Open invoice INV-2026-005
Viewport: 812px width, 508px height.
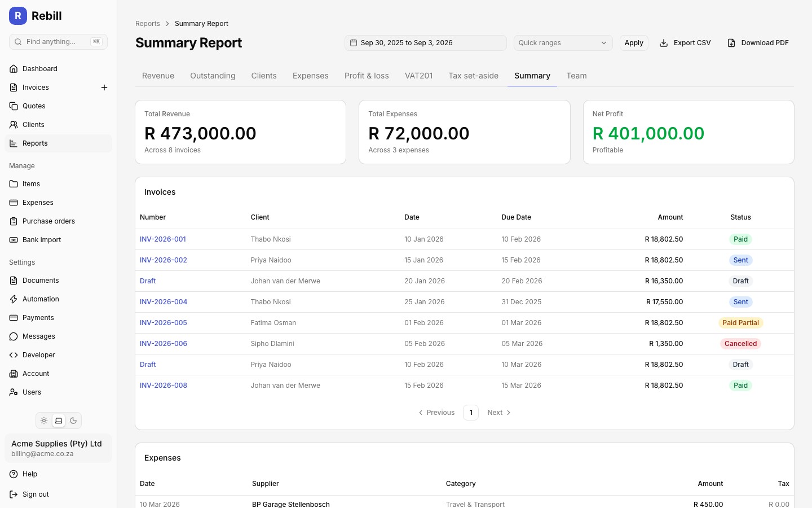tap(164, 323)
